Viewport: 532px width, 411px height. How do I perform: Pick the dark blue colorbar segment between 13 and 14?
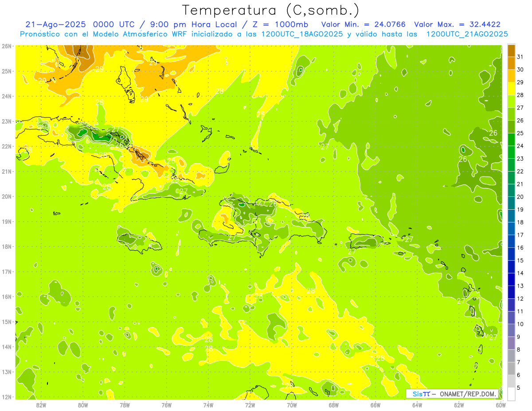[x=511, y=279]
